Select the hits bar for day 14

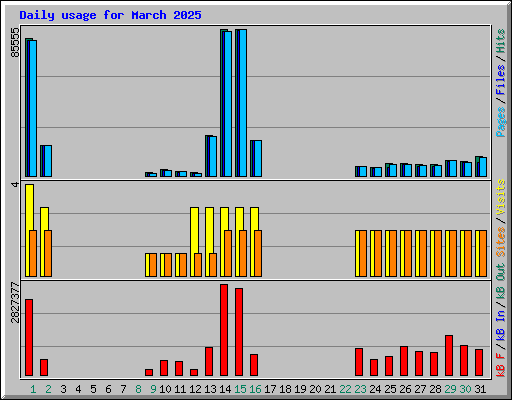click(222, 103)
